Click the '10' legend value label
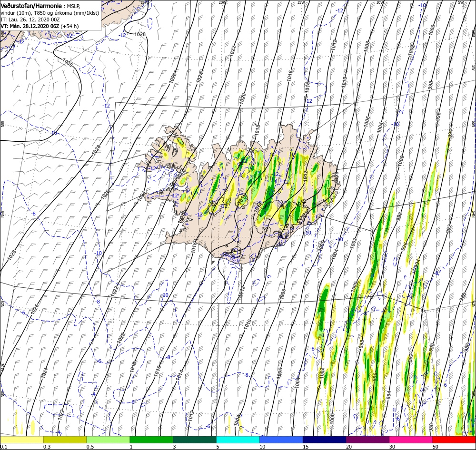Viewport: 476px width, 450px height. pos(262,447)
